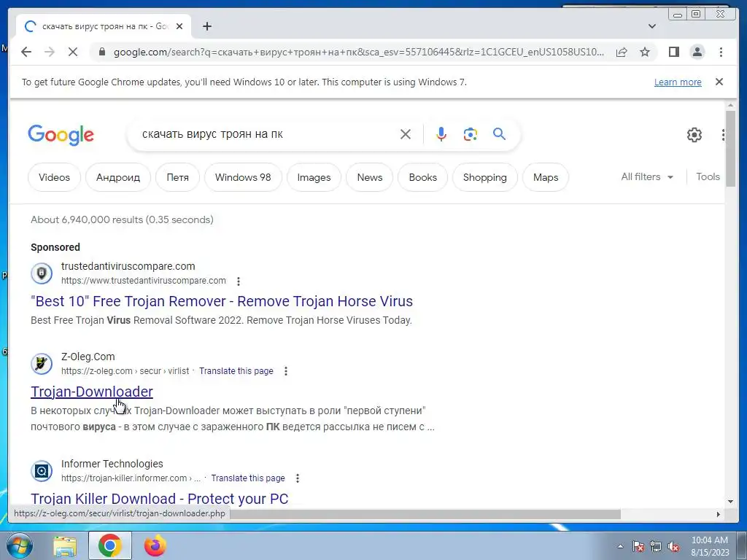Viewport: 747px width, 560px height.
Task: Open Chrome side panel
Action: click(673, 52)
